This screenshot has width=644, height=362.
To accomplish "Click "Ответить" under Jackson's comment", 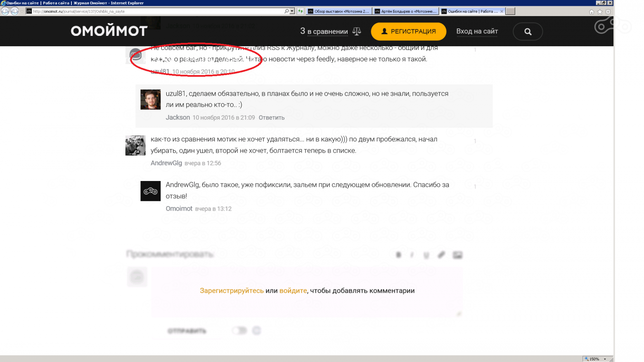I will point(271,118).
